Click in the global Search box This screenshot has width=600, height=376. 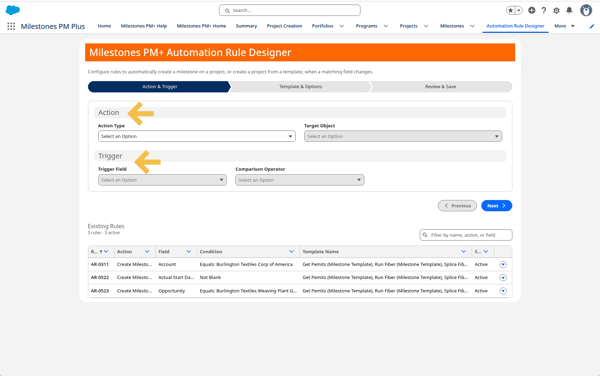pos(290,10)
